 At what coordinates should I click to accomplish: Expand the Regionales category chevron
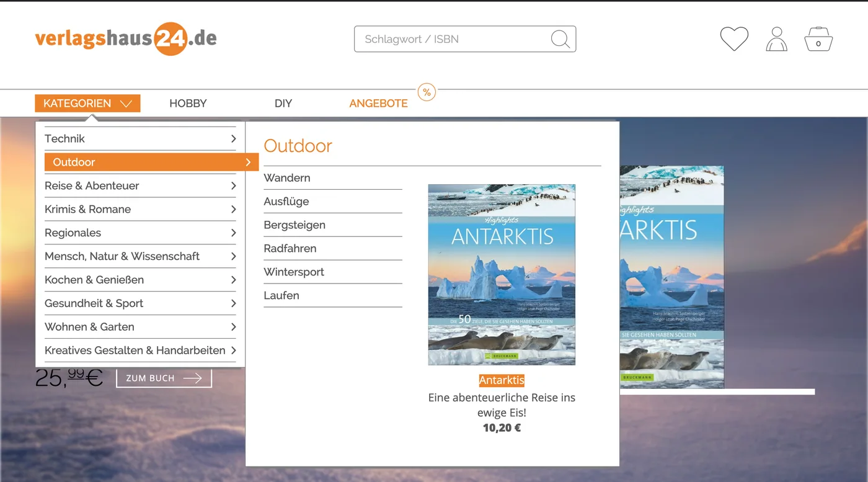(x=233, y=233)
